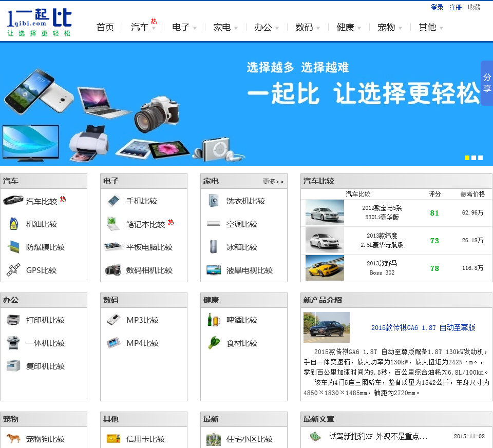This screenshot has width=493, height=448.
Task: Click the refrigerator icon
Action: (x=214, y=247)
